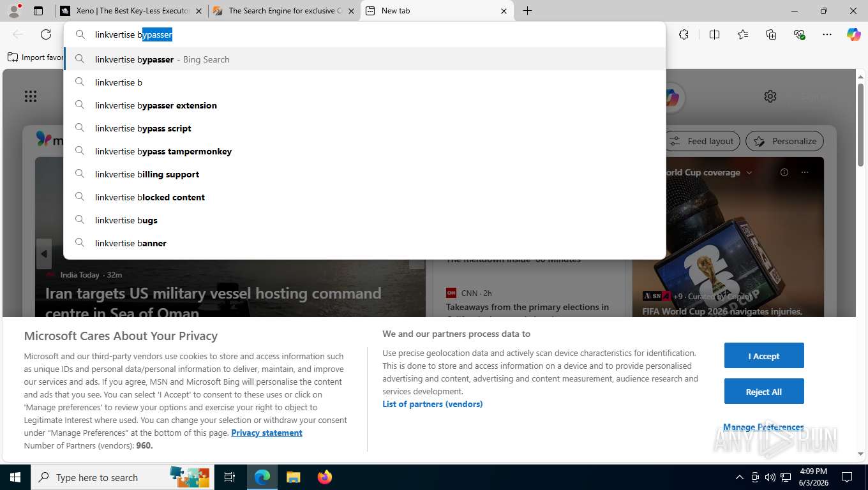Click the Feed layout button
Screen dimensions: 868x490
coord(703,141)
